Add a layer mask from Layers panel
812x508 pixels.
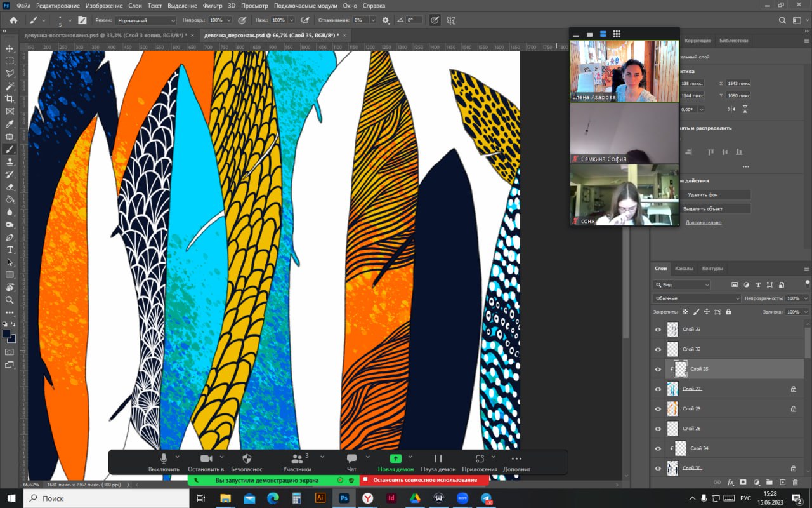(743, 483)
